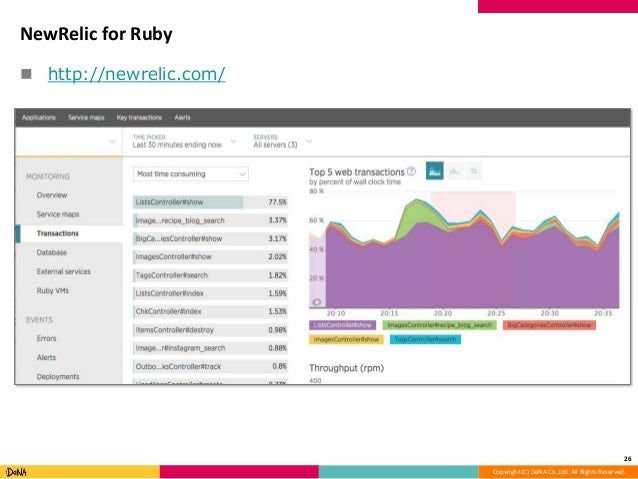Image resolution: width=638 pixels, height=479 pixels.
Task: Open the Service maps top menu
Action: click(x=86, y=118)
